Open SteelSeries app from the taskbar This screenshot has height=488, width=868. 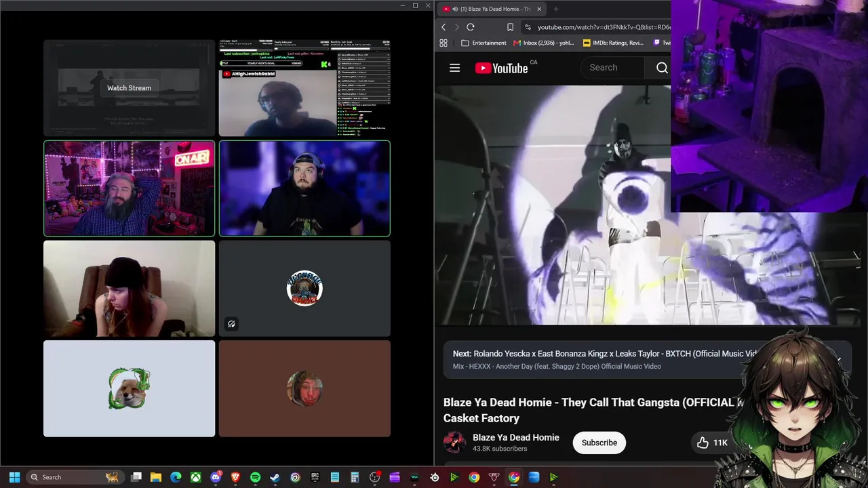pos(435,477)
